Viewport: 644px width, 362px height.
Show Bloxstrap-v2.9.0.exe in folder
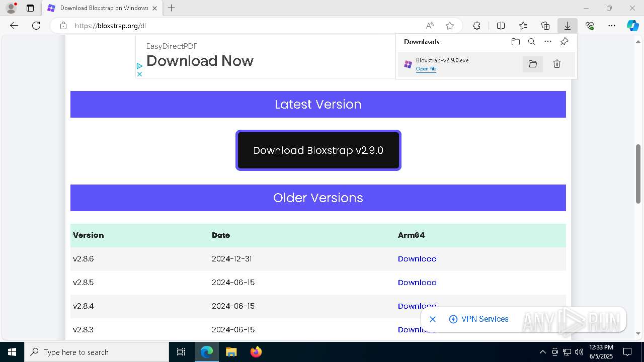pos(533,64)
